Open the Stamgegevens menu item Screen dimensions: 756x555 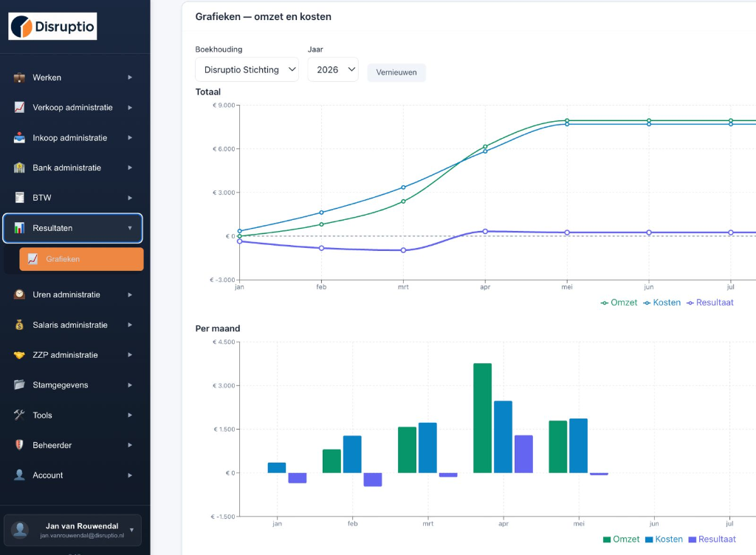tap(72, 385)
